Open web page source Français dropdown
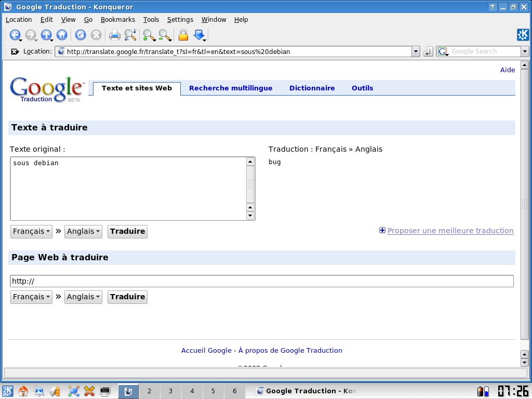Image resolution: width=532 pixels, height=399 pixels. tap(31, 297)
